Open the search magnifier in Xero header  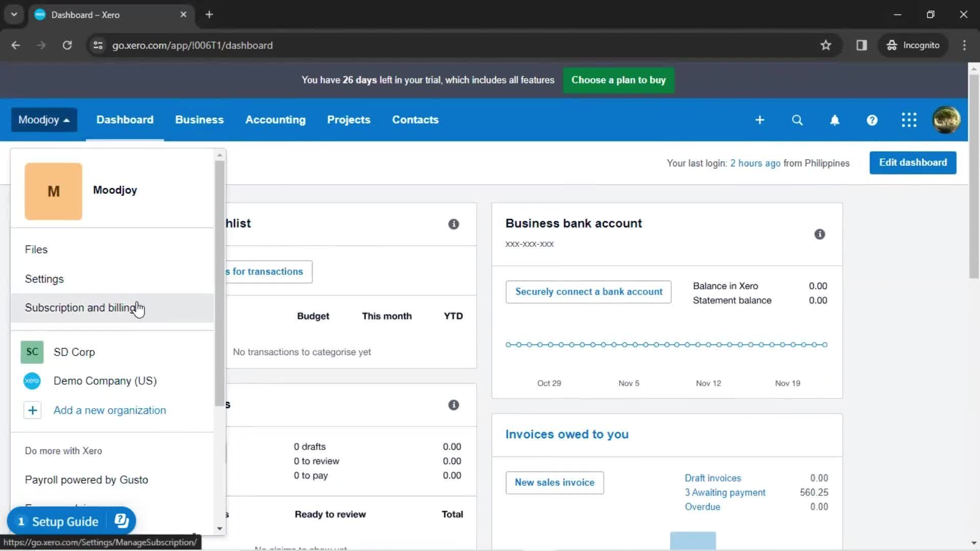tap(797, 120)
